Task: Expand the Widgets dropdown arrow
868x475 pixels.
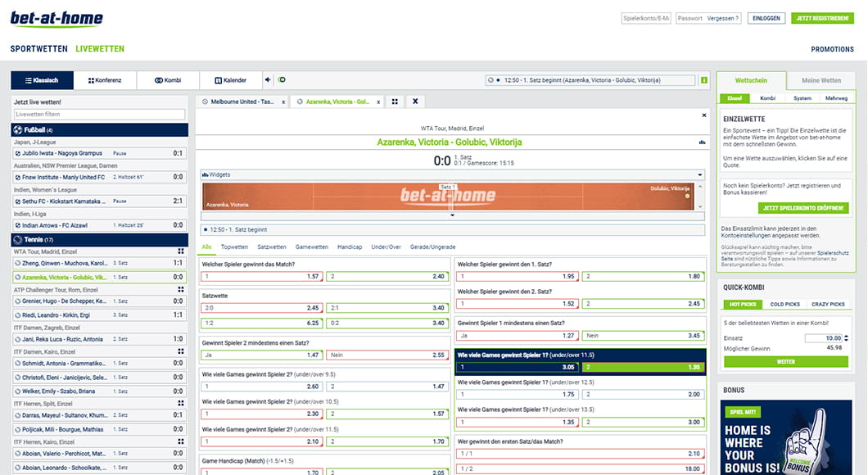Action: 699,175
